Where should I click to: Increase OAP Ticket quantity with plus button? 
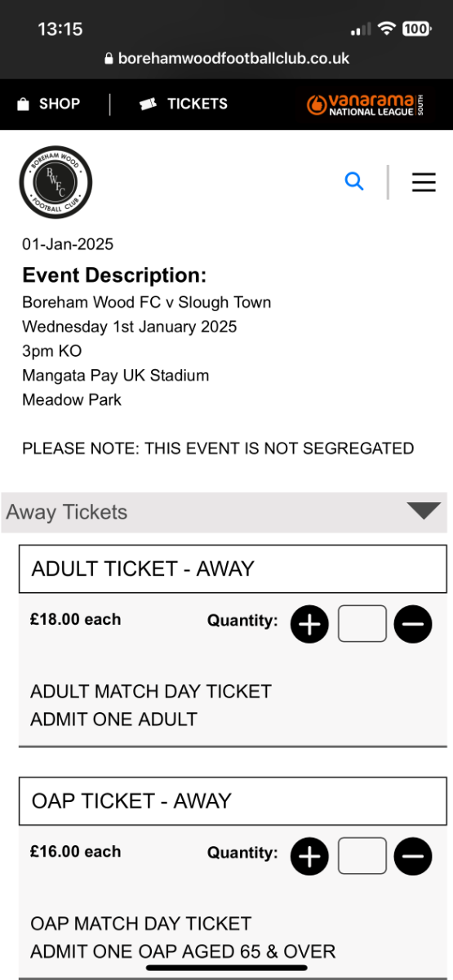pyautogui.click(x=309, y=857)
